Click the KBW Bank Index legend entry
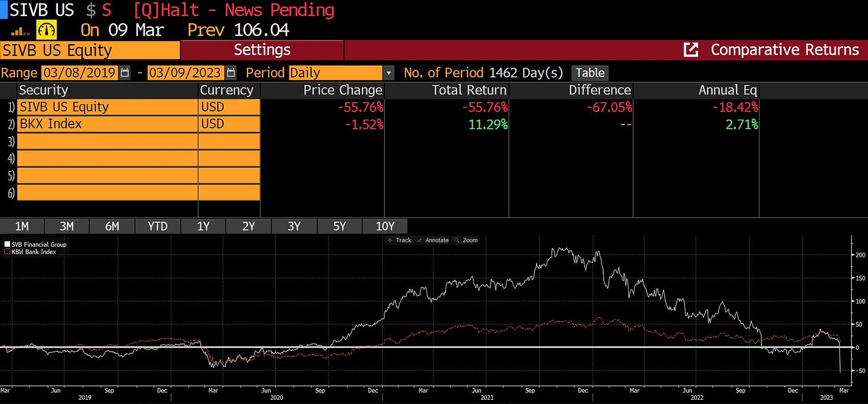 click(30, 252)
